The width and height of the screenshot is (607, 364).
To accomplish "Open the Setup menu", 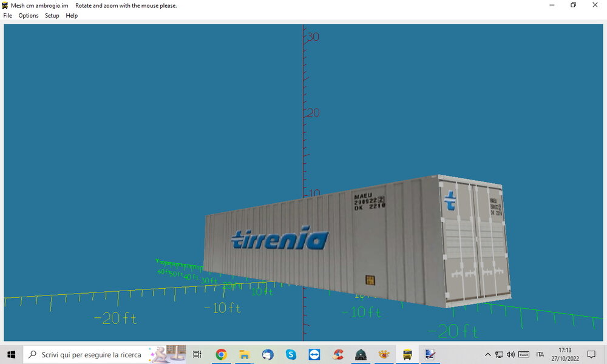I will click(52, 16).
